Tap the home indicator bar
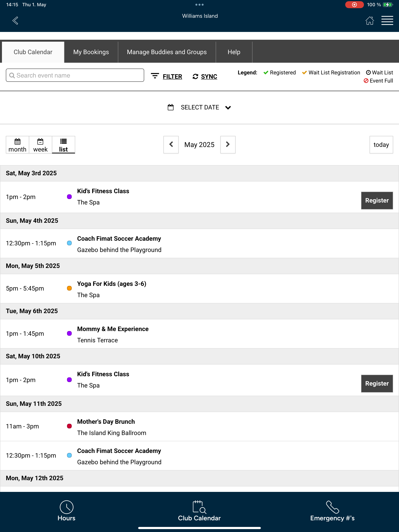The height and width of the screenshot is (532, 399). click(x=199, y=528)
